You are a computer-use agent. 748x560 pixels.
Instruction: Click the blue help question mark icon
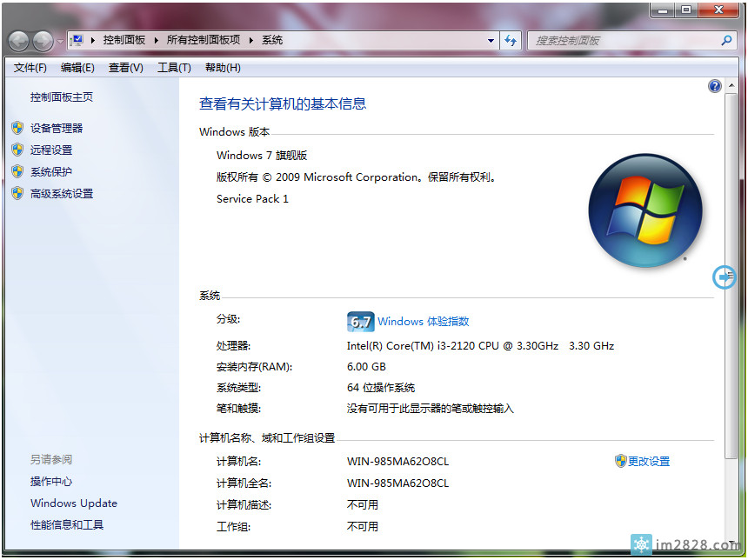click(x=715, y=86)
